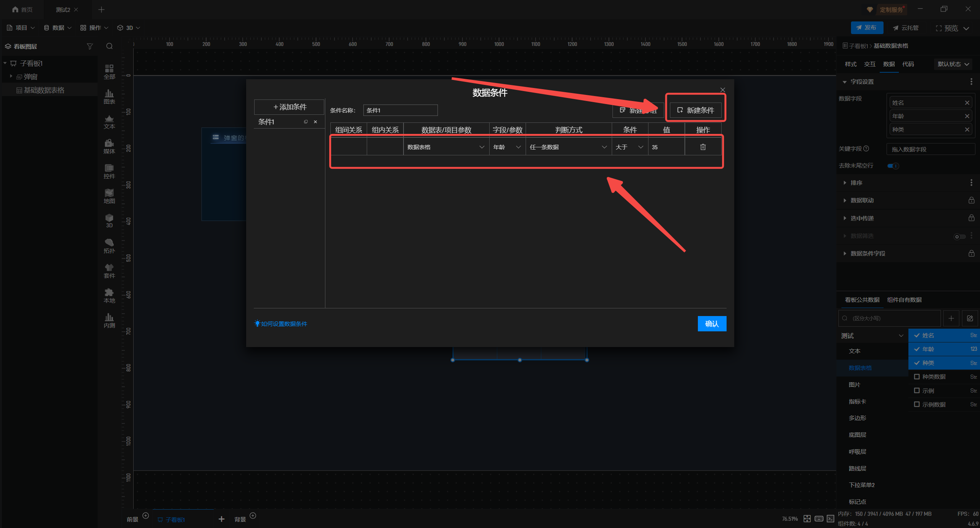
Task: Toggle the 去除末尾空行 switch
Action: 893,166
